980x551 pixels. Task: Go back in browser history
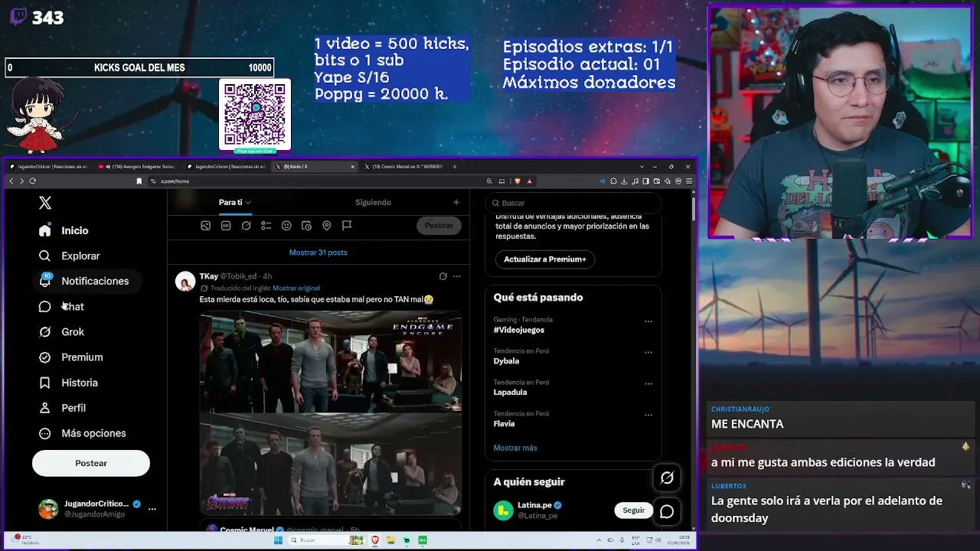(11, 181)
